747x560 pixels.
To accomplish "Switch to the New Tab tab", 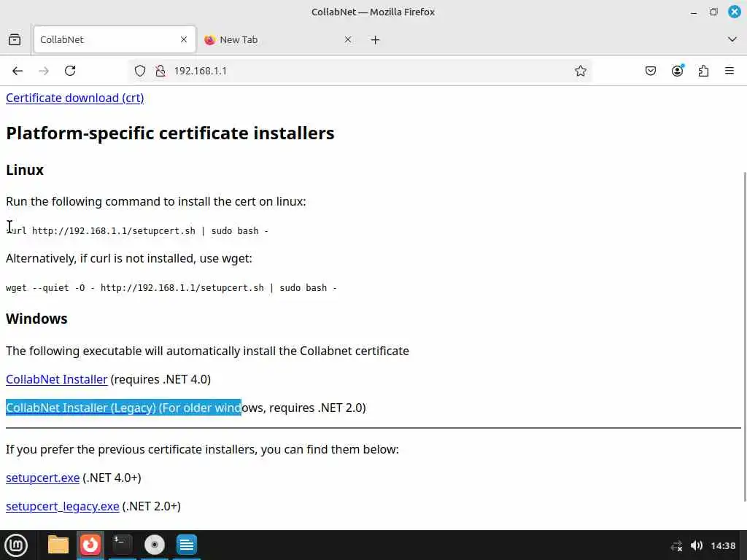I will click(279, 39).
